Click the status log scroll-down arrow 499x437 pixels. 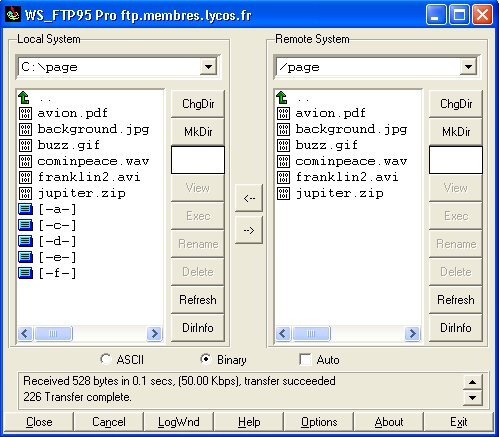point(472,398)
